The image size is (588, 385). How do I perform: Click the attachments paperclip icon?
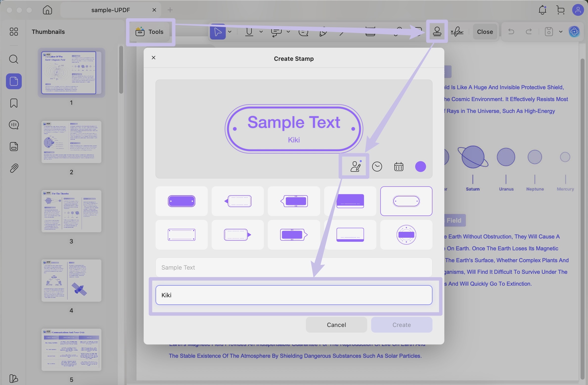(14, 168)
